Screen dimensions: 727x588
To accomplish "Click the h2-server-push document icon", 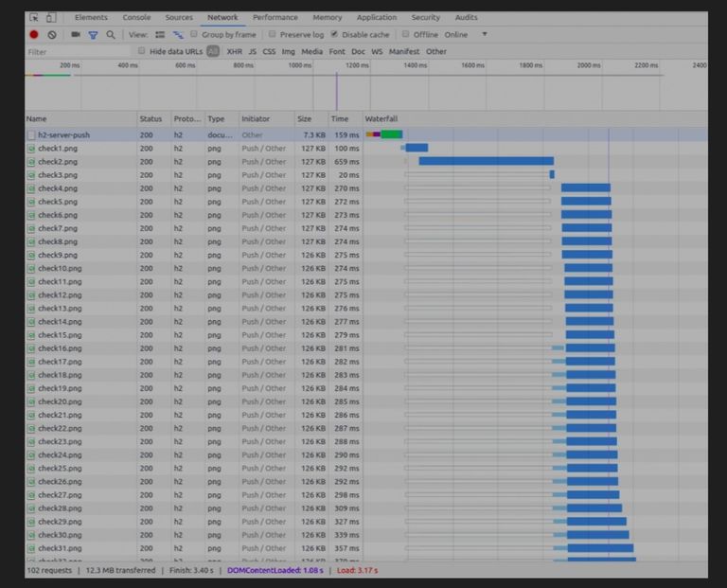I will [x=31, y=135].
